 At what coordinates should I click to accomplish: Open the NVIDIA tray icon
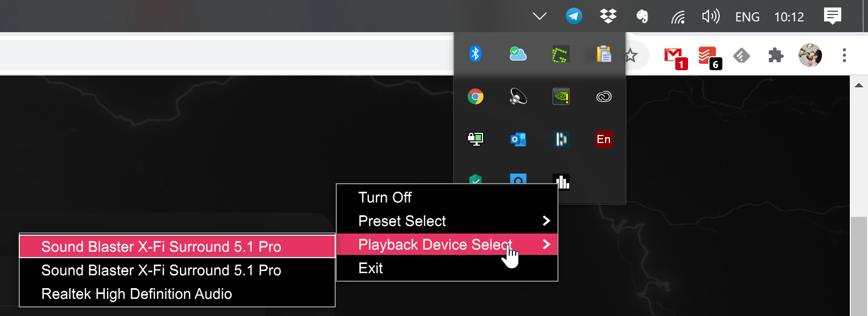[561, 96]
